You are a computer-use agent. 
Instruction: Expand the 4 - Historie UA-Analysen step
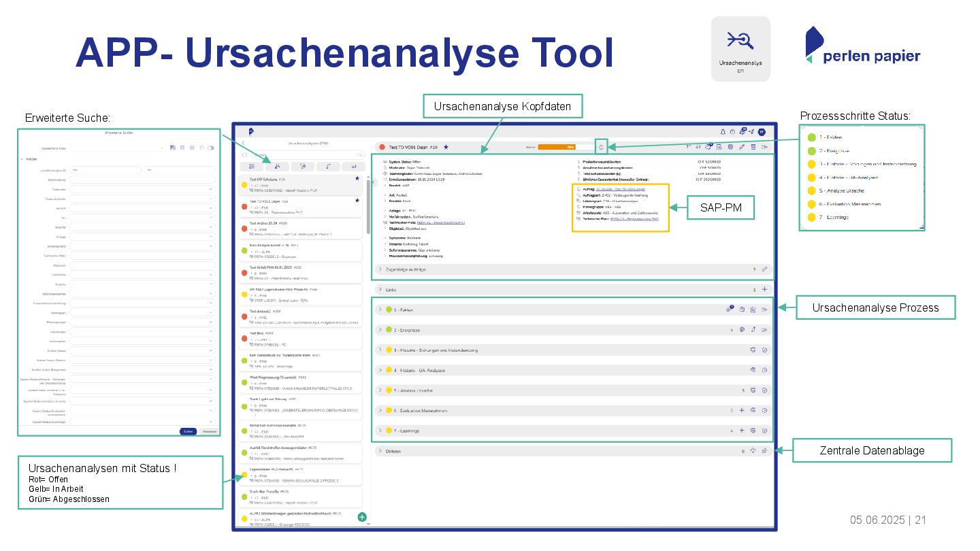point(380,370)
